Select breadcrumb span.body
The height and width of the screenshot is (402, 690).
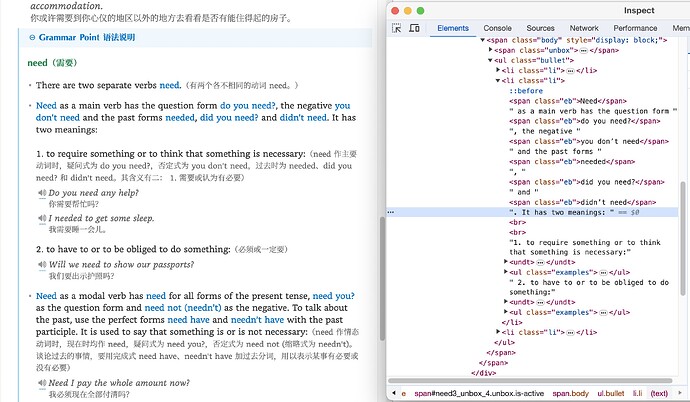(x=570, y=394)
